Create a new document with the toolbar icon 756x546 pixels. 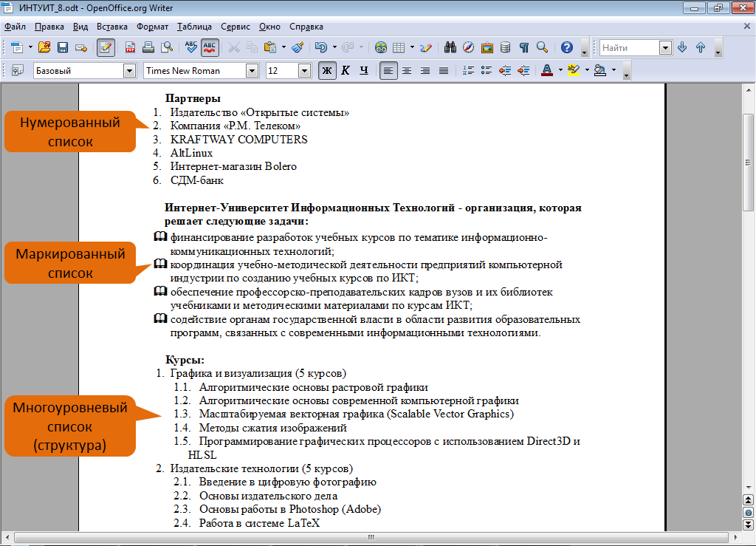pos(17,47)
